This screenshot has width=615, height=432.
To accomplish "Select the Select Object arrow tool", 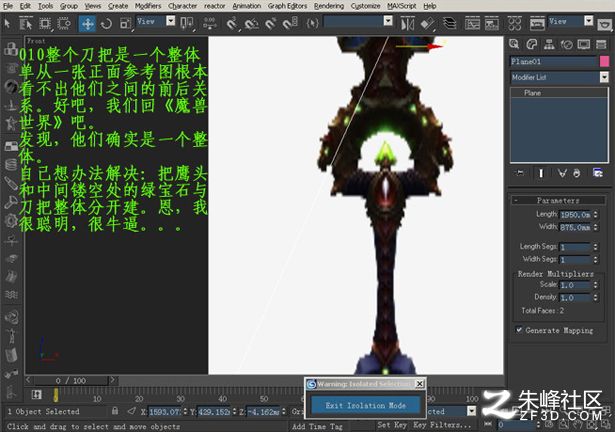I will (7, 24).
